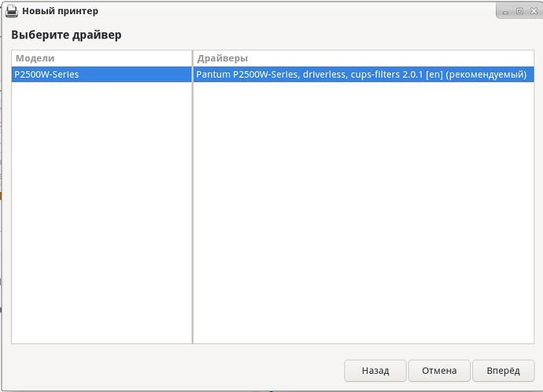Maximize the Новый принтер dialog window
This screenshot has width=543, height=392.
click(519, 11)
